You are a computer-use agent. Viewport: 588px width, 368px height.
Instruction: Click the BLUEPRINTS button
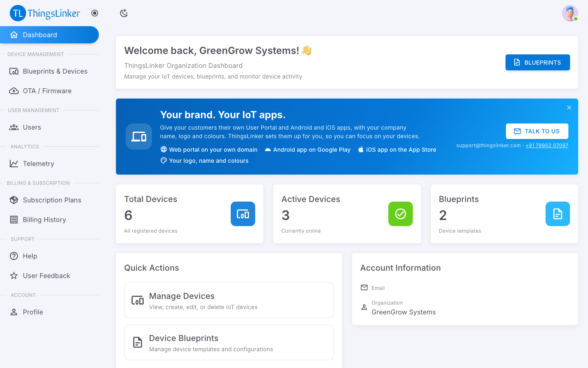click(537, 62)
